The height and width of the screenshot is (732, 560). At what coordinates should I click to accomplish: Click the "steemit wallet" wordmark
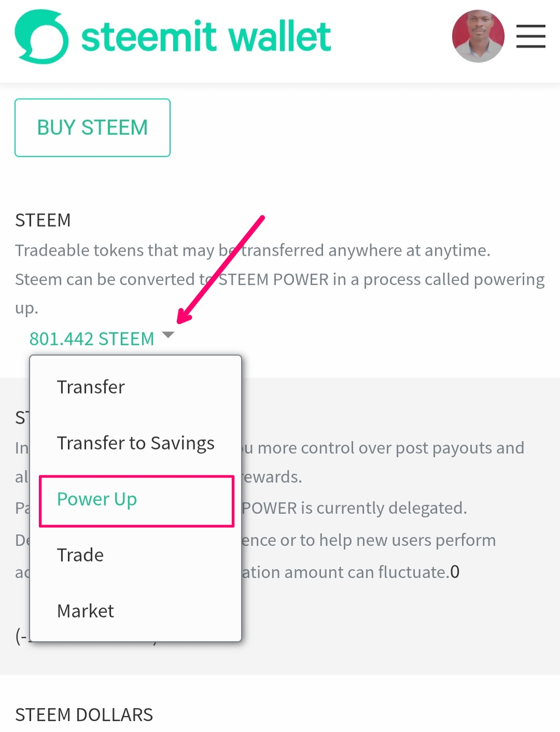point(206,37)
